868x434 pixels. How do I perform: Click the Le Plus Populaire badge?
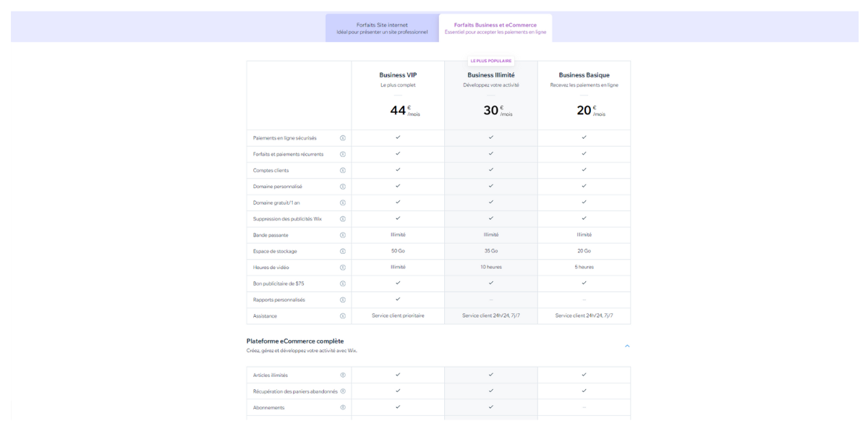pyautogui.click(x=491, y=61)
